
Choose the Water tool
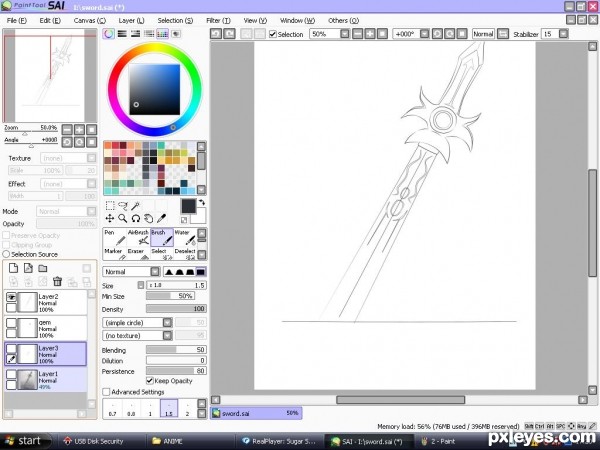tap(185, 238)
